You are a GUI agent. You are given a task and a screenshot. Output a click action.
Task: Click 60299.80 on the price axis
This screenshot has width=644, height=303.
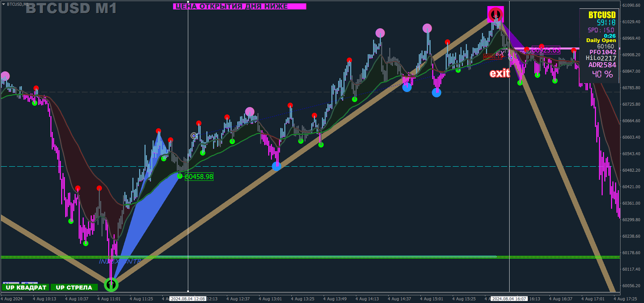coord(631,220)
